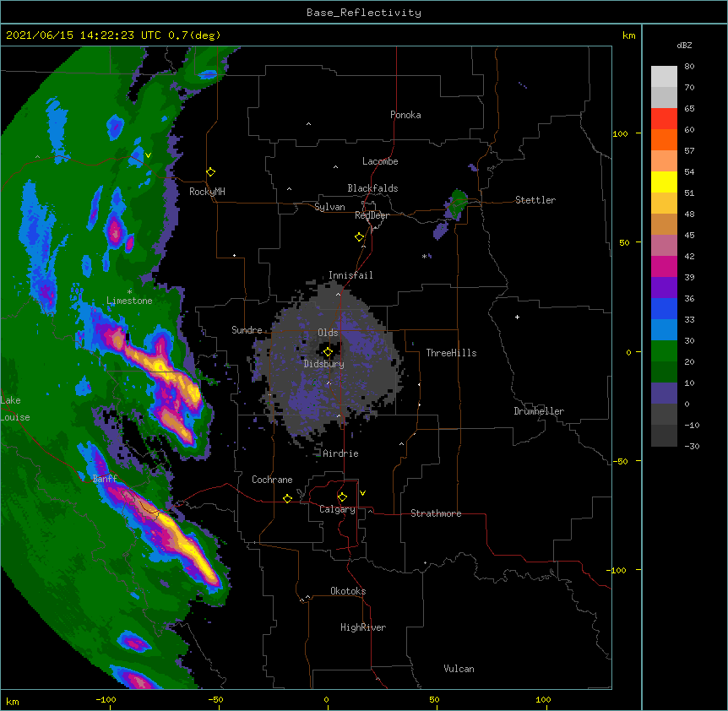
Task: Click the Cochrane city label
Action: pos(272,480)
